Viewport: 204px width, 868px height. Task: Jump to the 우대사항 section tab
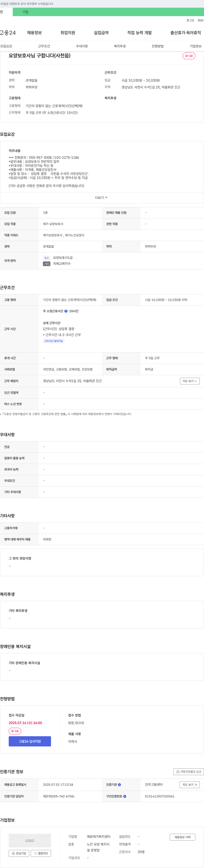82,46
